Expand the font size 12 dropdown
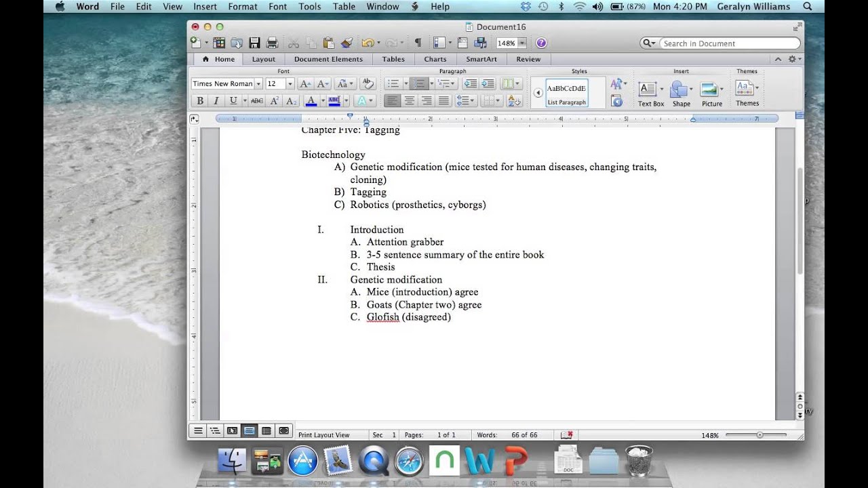868x488 pixels. pyautogui.click(x=290, y=84)
